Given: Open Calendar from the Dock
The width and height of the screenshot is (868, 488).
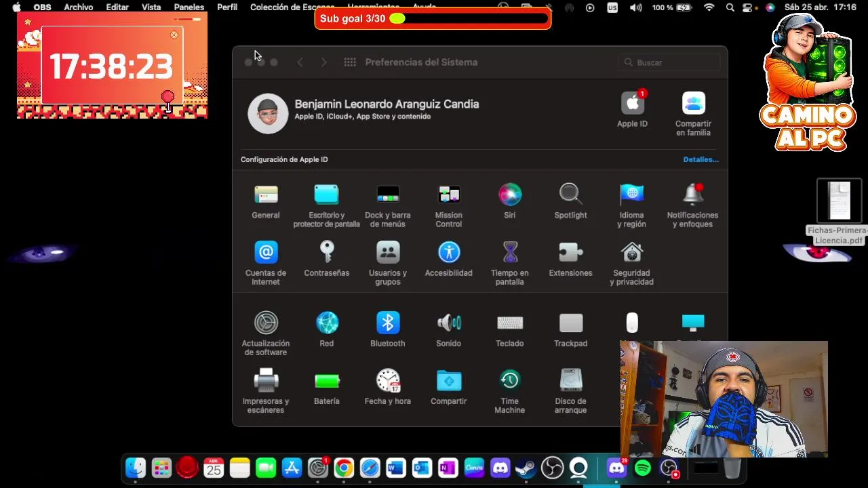Looking at the screenshot, I should (x=214, y=468).
